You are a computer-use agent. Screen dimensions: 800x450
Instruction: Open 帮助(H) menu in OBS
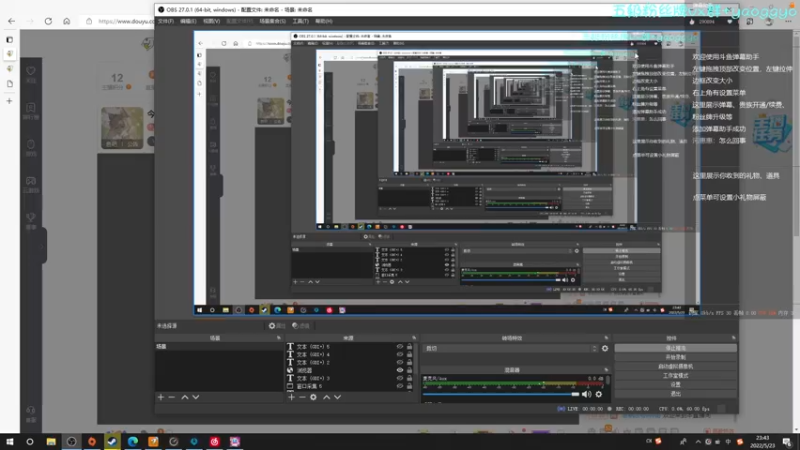click(323, 21)
